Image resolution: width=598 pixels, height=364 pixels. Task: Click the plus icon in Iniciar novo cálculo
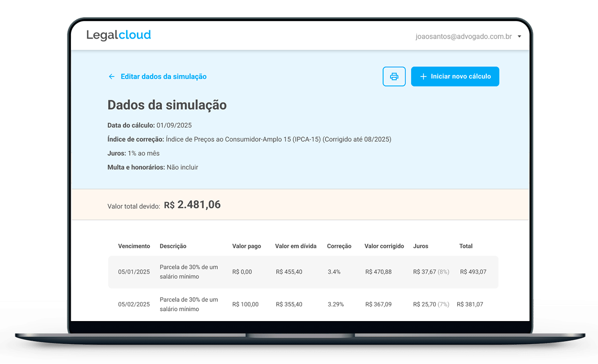(423, 76)
